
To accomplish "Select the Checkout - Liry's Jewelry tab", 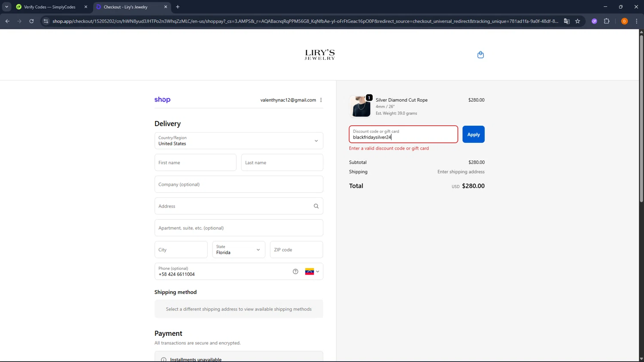I will (131, 7).
